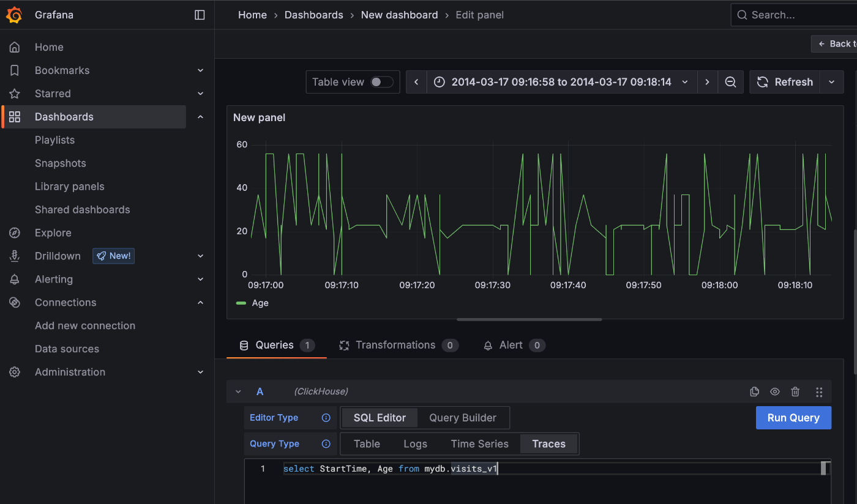Viewport: 857px width, 504px height.
Task: Go to Dashboards in the breadcrumb
Action: click(314, 15)
